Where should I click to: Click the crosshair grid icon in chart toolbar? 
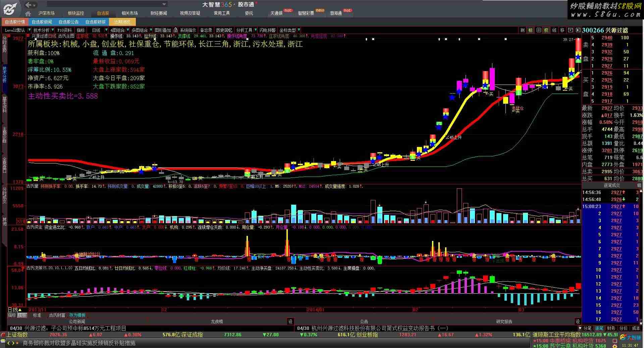(539, 30)
